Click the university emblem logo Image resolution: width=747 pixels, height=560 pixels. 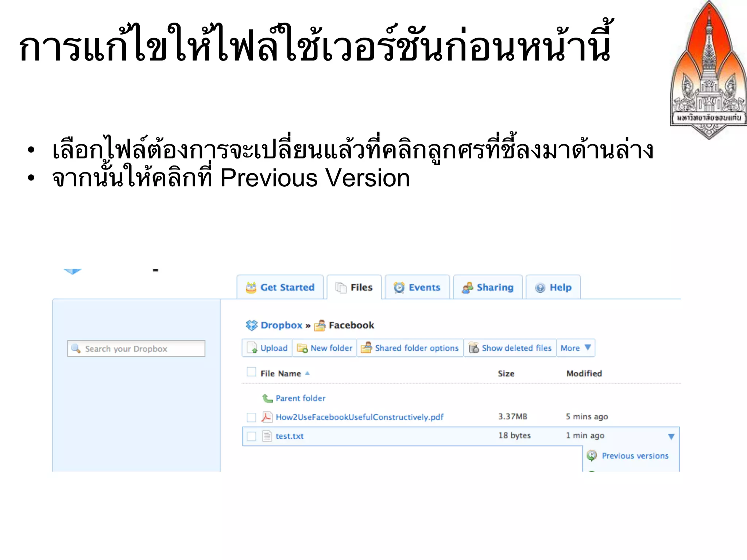[x=709, y=70]
